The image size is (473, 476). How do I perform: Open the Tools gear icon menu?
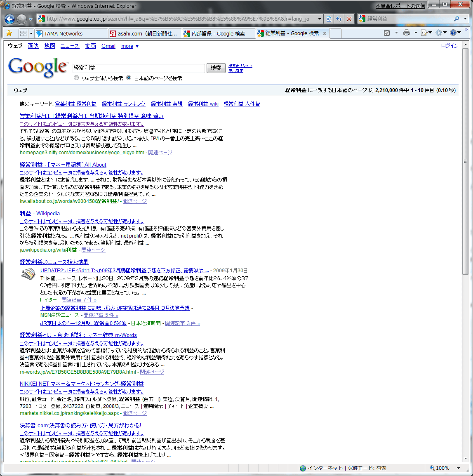pos(439,33)
